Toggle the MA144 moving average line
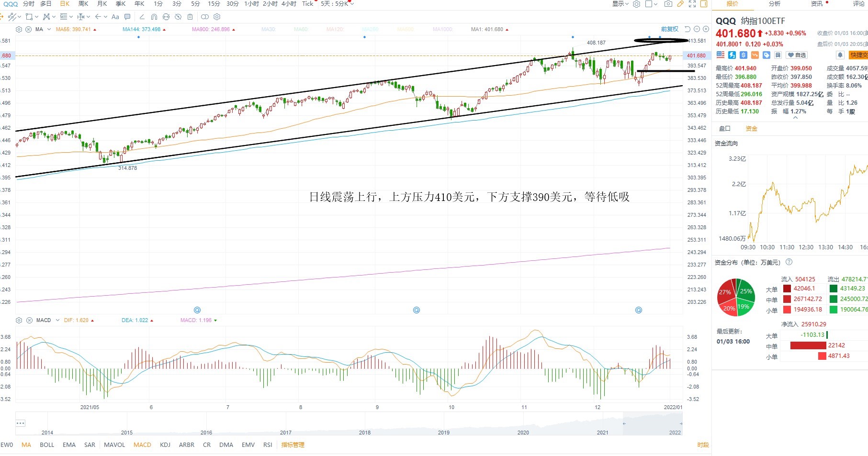The height and width of the screenshot is (456, 868). point(144,29)
